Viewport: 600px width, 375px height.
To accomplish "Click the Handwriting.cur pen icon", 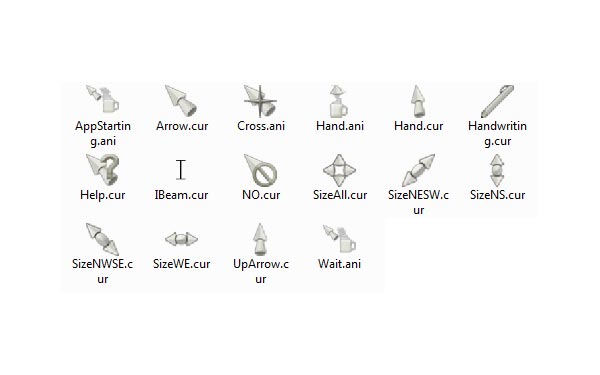I will pos(497,101).
